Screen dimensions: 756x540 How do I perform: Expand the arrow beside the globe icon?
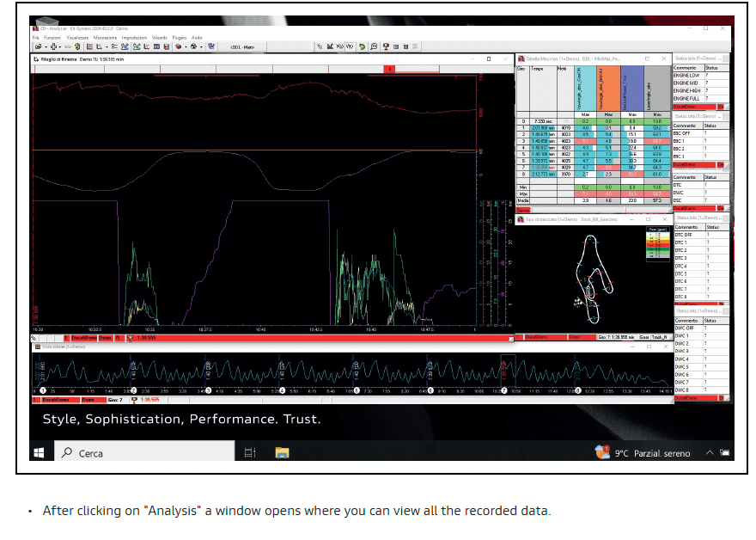(201, 47)
